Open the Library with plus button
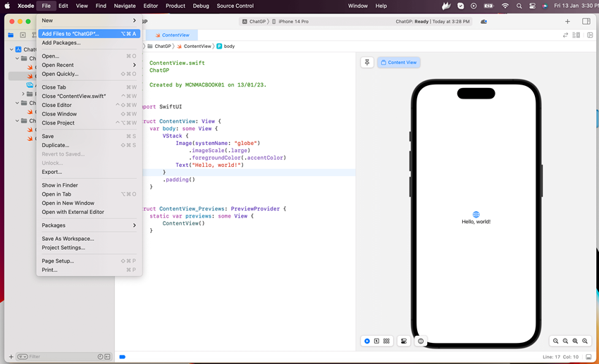The height and width of the screenshot is (364, 599). (x=567, y=22)
